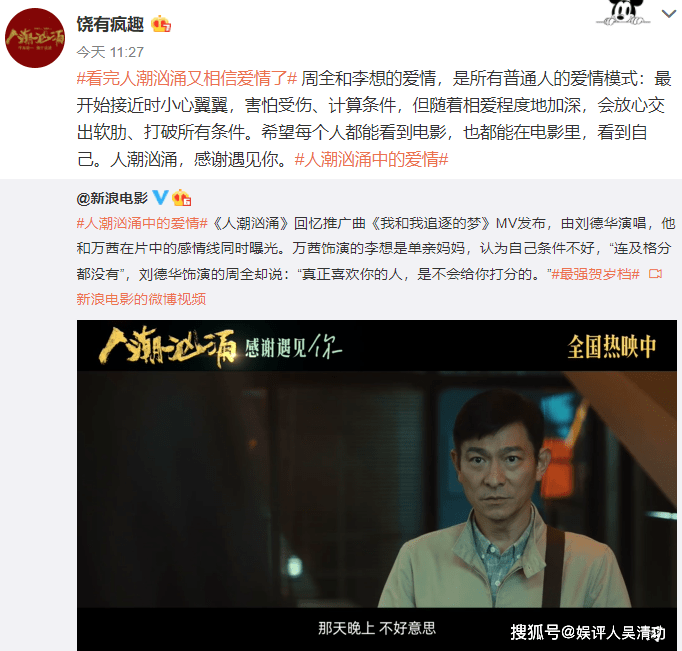682x651 pixels.
Task: Click the subtitle 那天晚上 不好意思
Action: click(x=377, y=628)
